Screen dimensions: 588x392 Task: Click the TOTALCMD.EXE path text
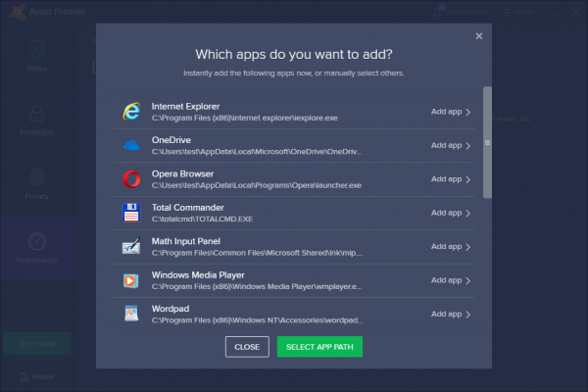point(202,220)
